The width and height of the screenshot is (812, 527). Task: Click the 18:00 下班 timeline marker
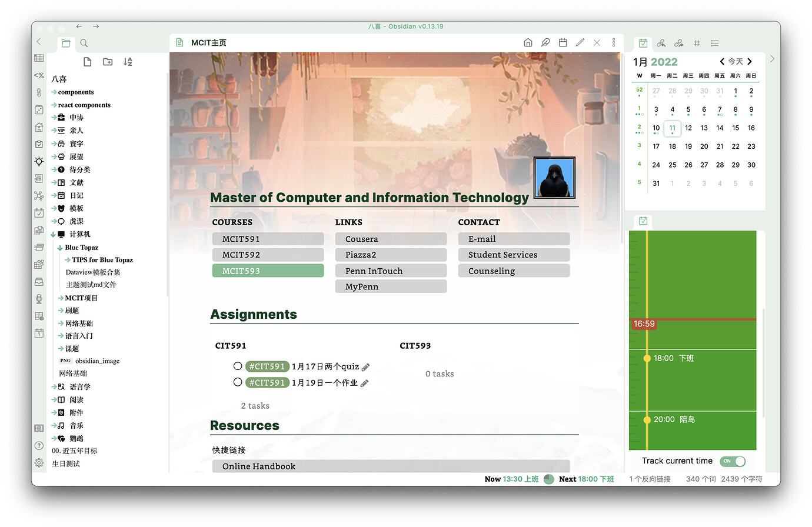pos(647,358)
